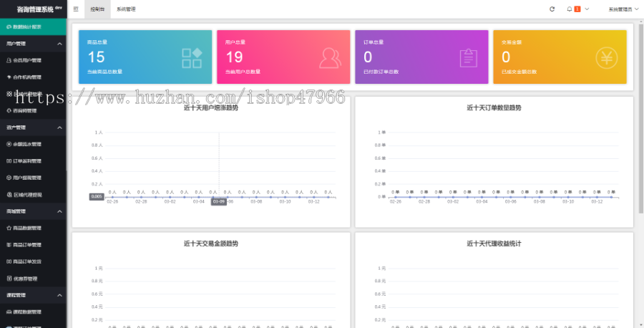Viewport: 644px width, 328px height.
Task: Click the 课程数据管理 sidebar icon
Action: click(x=9, y=312)
